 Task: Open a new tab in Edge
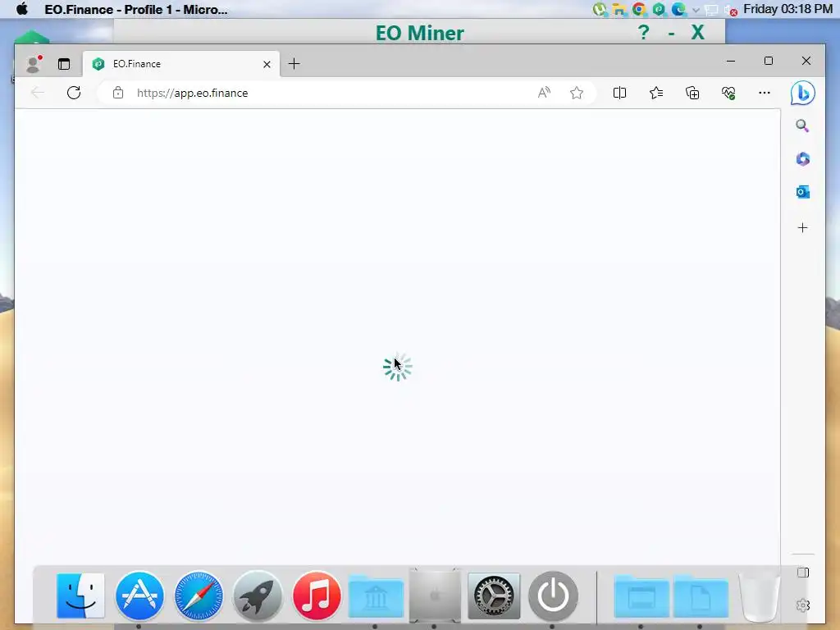point(294,64)
